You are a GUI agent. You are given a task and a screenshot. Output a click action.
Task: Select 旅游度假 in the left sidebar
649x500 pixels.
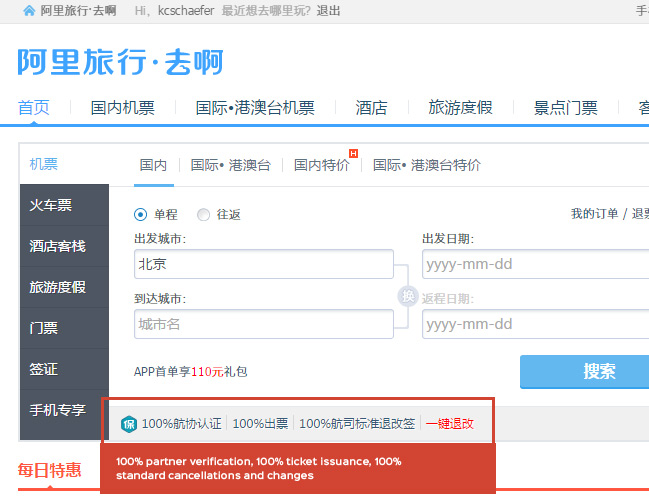click(65, 287)
